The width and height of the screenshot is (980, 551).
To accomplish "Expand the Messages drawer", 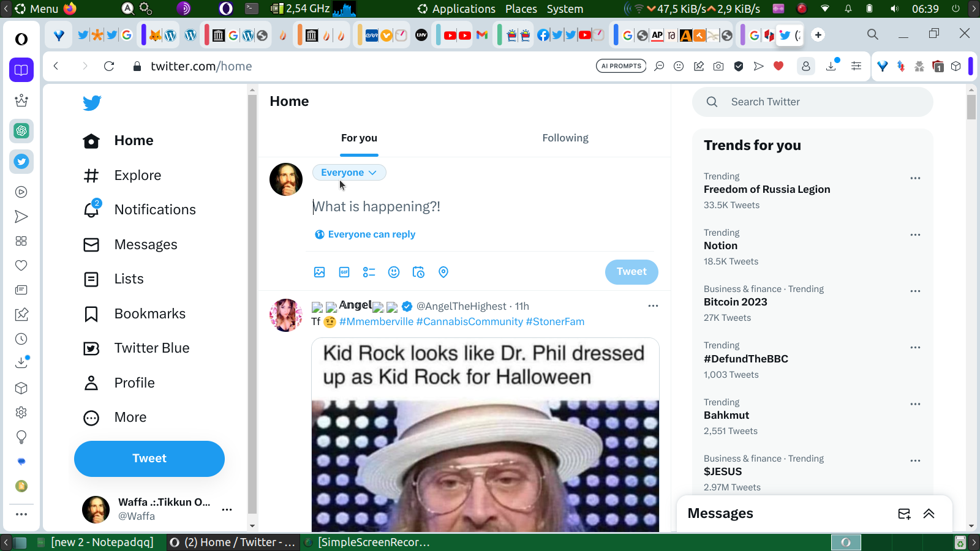I will [x=929, y=514].
